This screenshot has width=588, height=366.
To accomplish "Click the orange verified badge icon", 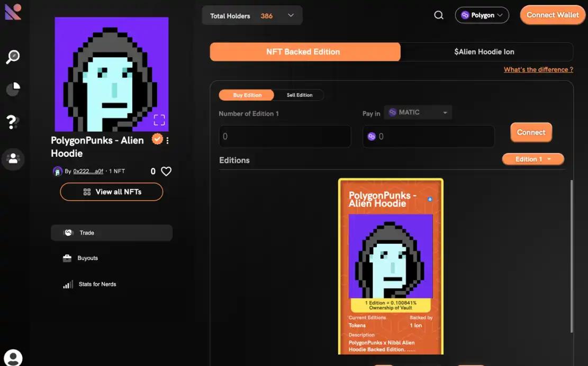I will pyautogui.click(x=157, y=139).
